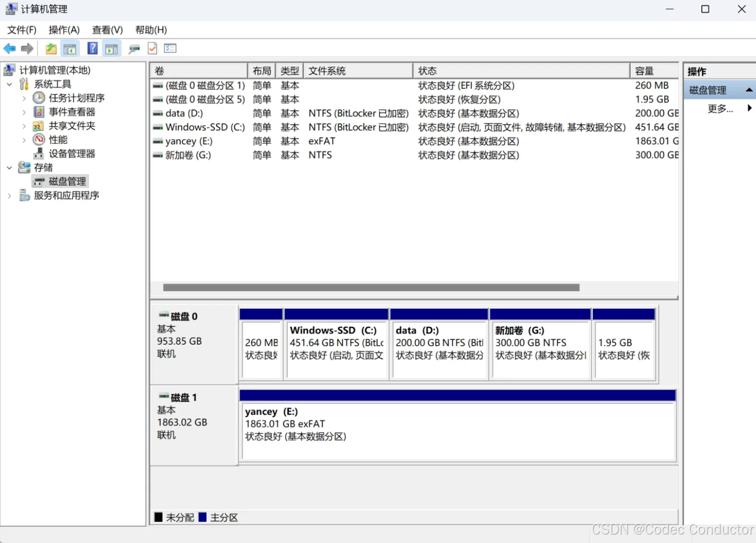Expand the 事件查看器 tree node
Viewport: 756px width, 543px height.
tap(24, 112)
